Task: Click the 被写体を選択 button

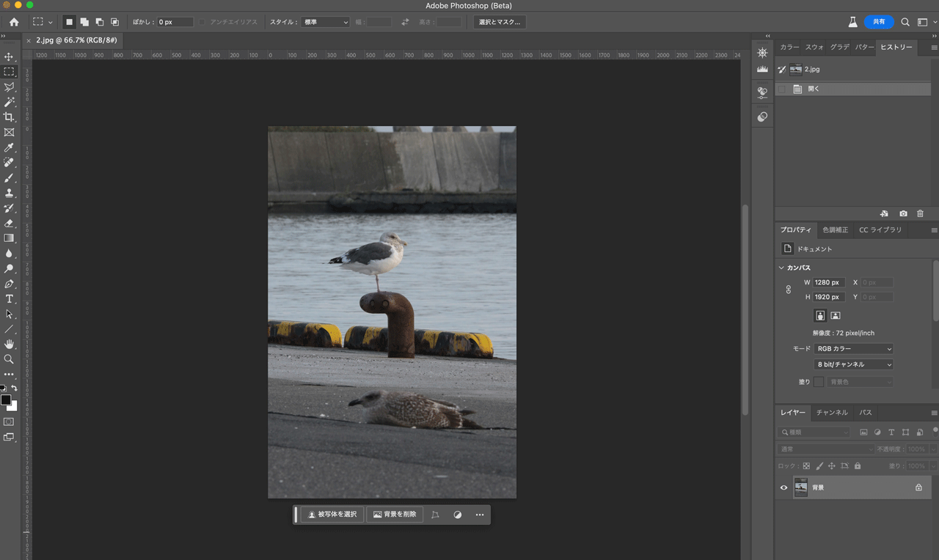Action: click(332, 515)
